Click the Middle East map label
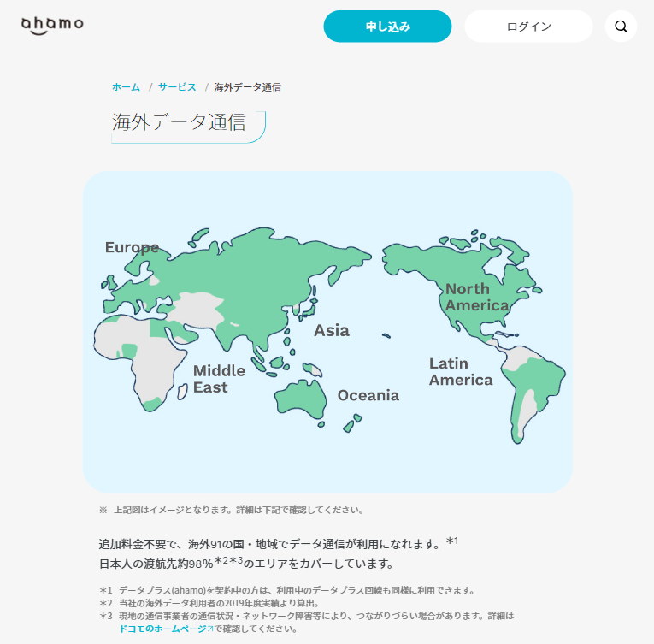Viewport: 654px width, 644px height. (219, 379)
